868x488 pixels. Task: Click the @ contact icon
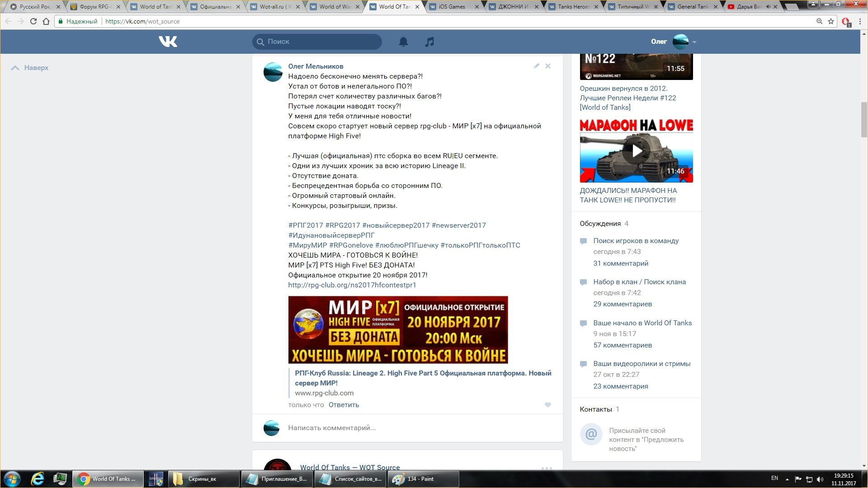[591, 435]
